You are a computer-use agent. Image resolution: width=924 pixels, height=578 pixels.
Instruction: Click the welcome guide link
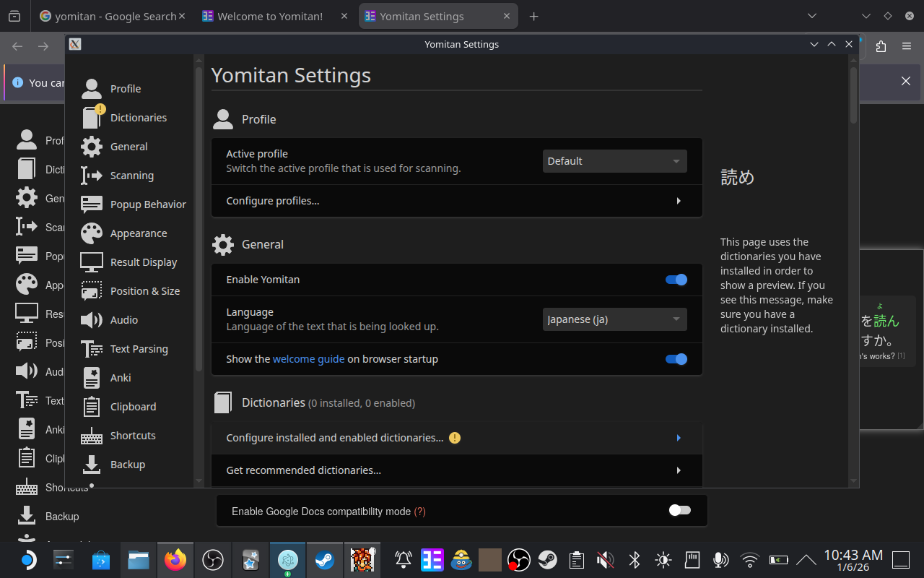(308, 359)
